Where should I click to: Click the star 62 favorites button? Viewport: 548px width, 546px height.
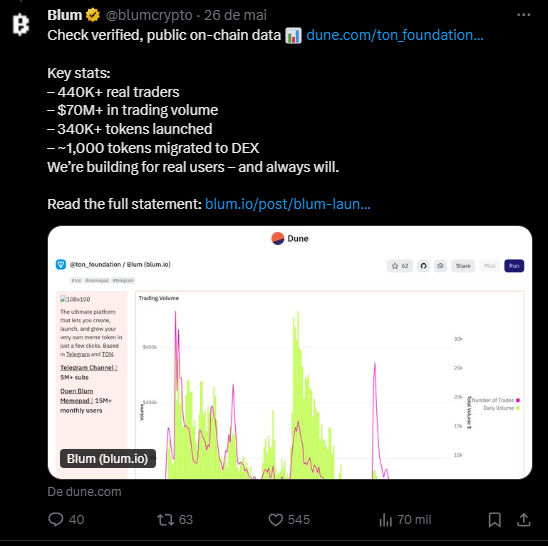[x=400, y=266]
